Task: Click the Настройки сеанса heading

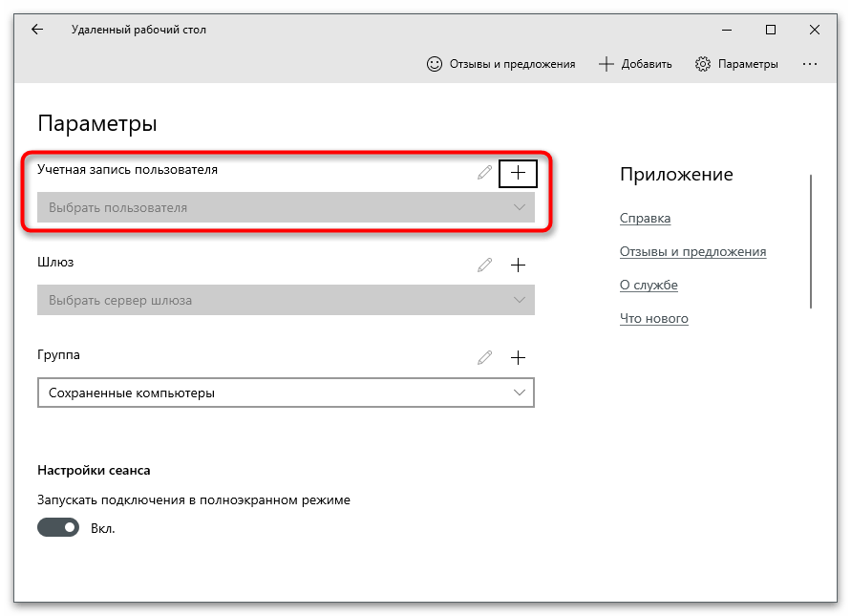Action: pos(94,471)
